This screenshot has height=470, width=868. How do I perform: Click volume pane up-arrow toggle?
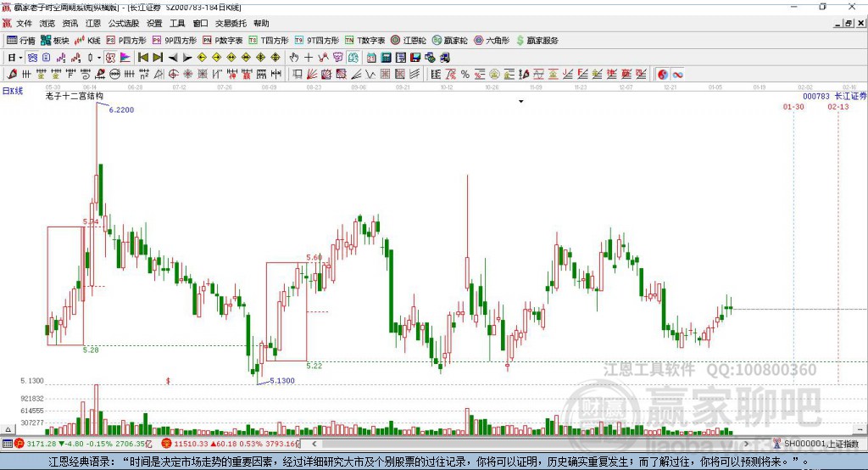coord(8,429)
